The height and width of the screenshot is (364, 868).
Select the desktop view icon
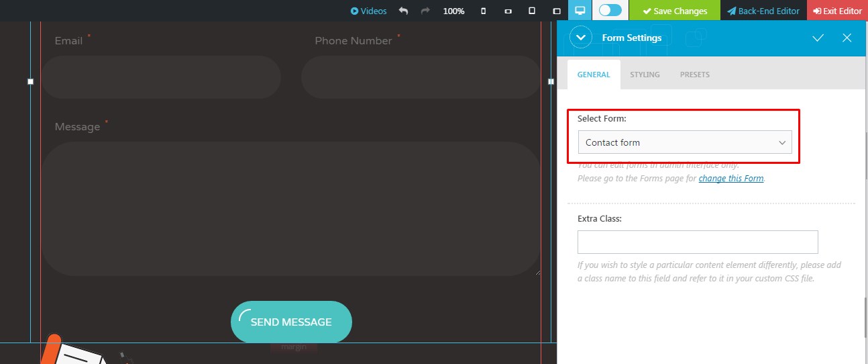coord(580,11)
